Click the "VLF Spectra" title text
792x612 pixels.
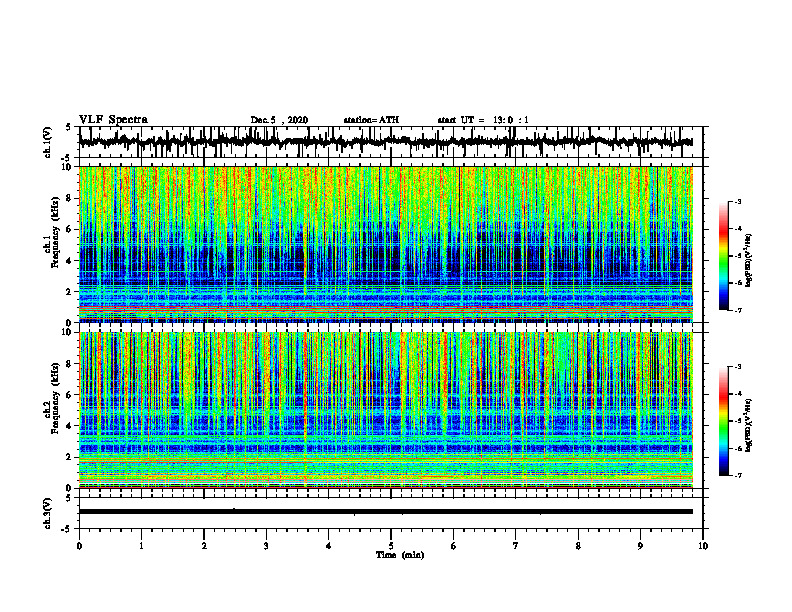pos(113,120)
